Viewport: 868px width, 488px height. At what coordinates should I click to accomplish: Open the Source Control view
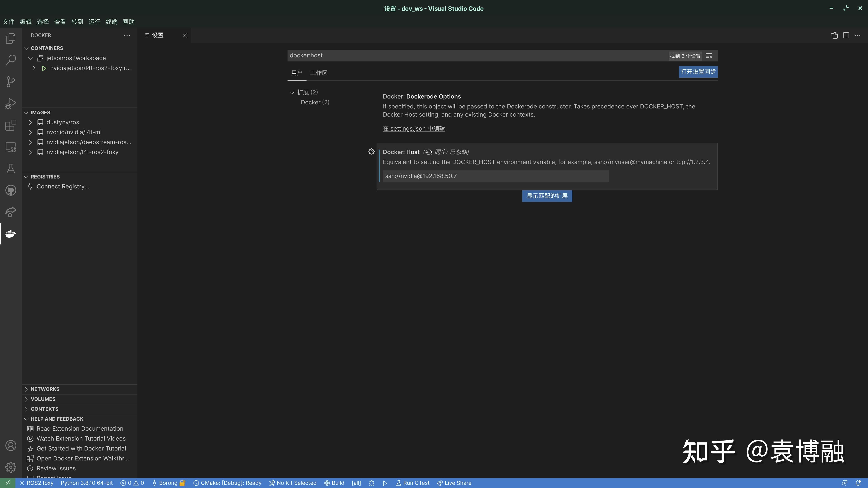tap(10, 82)
